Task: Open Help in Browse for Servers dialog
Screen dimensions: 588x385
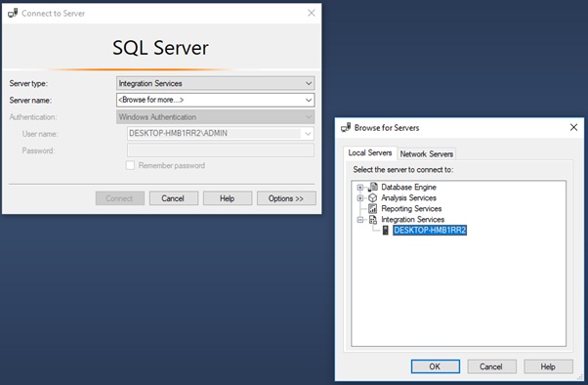Action: coord(548,366)
